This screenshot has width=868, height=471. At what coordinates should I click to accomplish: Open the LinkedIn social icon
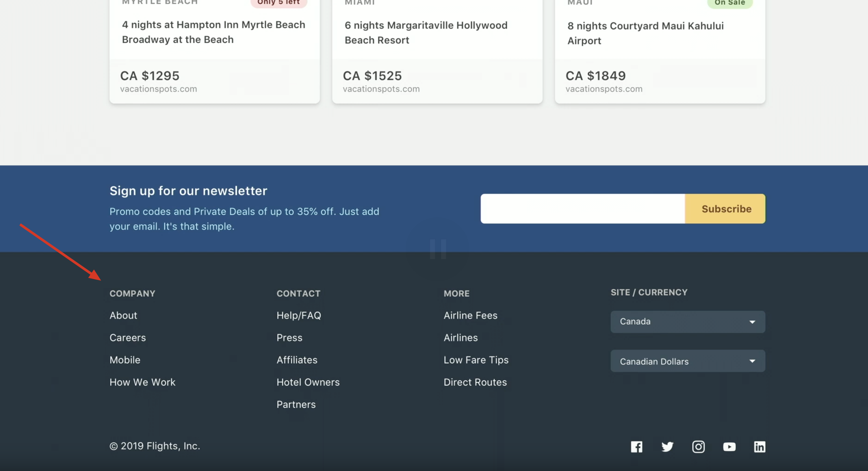click(x=759, y=447)
